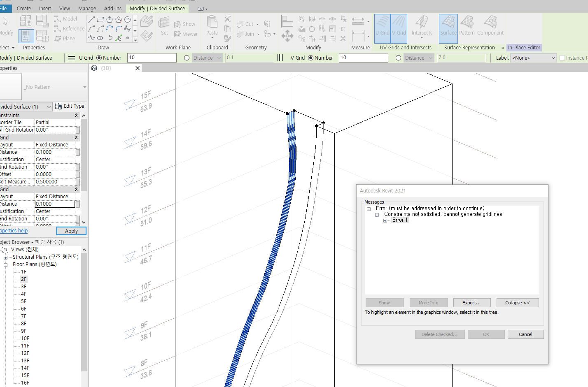Select the Distance radio for V Grid

398,58
